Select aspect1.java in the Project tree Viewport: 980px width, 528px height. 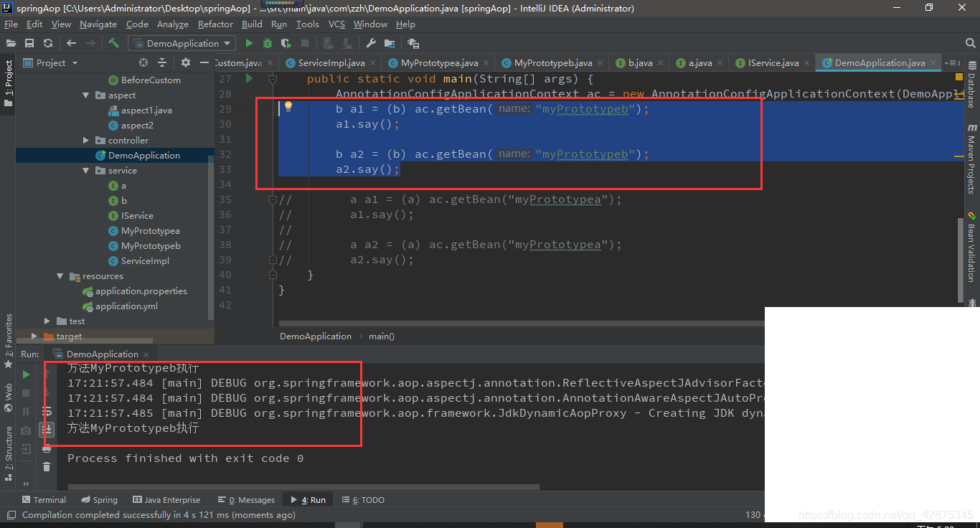click(146, 110)
